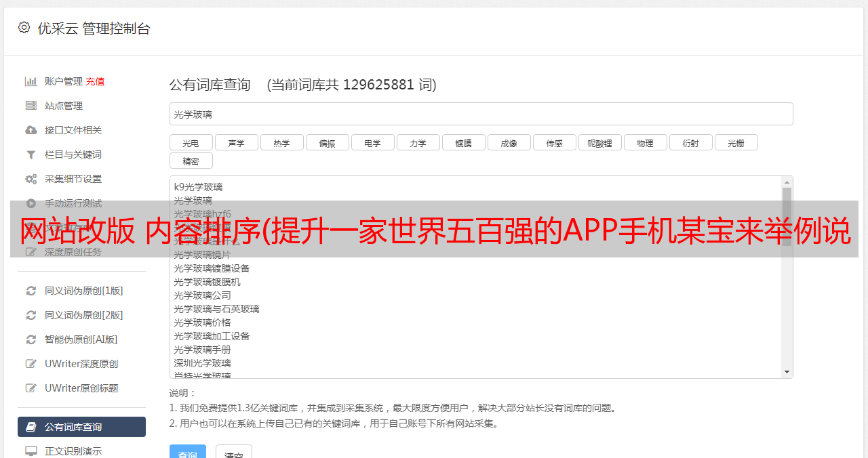Choose the 热学 tag button
The width and height of the screenshot is (868, 458).
tap(282, 142)
